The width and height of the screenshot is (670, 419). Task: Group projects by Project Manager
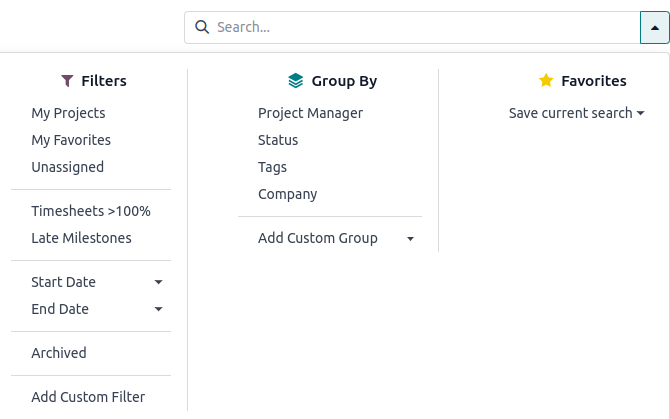pos(310,113)
